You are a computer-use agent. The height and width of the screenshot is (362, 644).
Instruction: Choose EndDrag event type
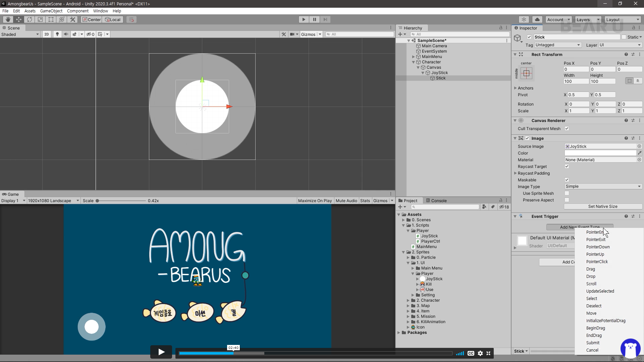point(594,335)
